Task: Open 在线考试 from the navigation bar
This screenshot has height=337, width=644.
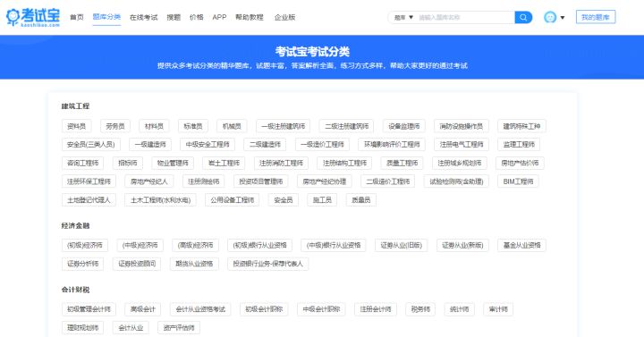Action: click(143, 17)
